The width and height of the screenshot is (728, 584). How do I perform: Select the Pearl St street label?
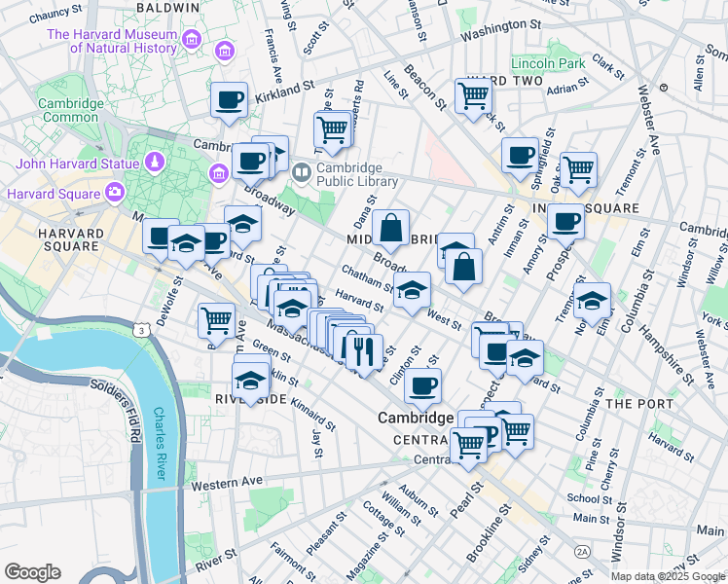pyautogui.click(x=466, y=500)
